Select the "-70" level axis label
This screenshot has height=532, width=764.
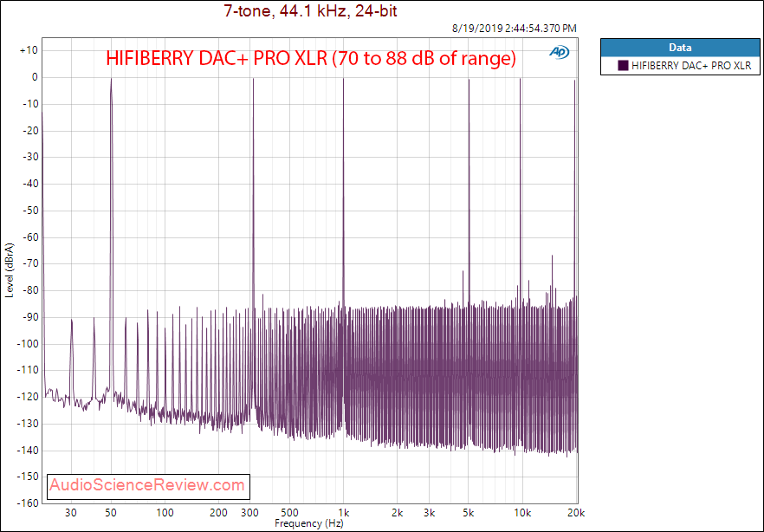[29, 263]
